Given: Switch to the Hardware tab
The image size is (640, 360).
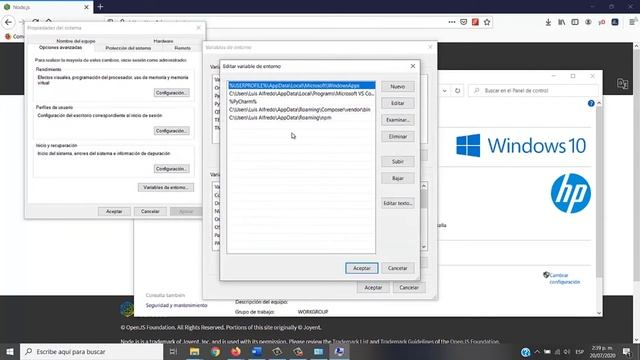Looking at the screenshot, I should [163, 41].
